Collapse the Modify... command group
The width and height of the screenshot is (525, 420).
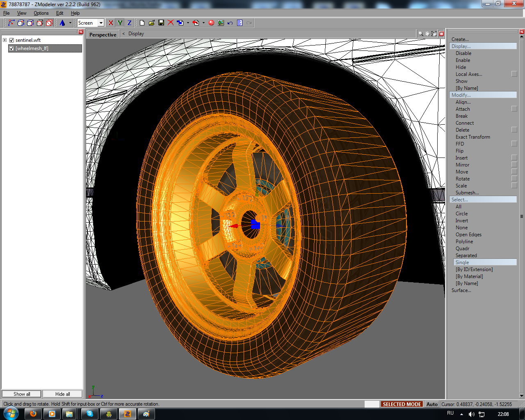click(x=483, y=95)
